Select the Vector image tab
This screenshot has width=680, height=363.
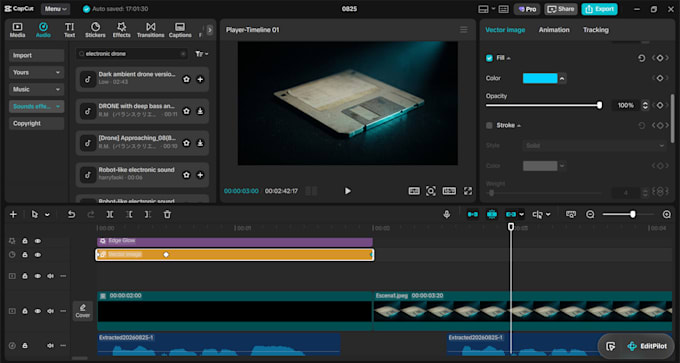pos(505,30)
